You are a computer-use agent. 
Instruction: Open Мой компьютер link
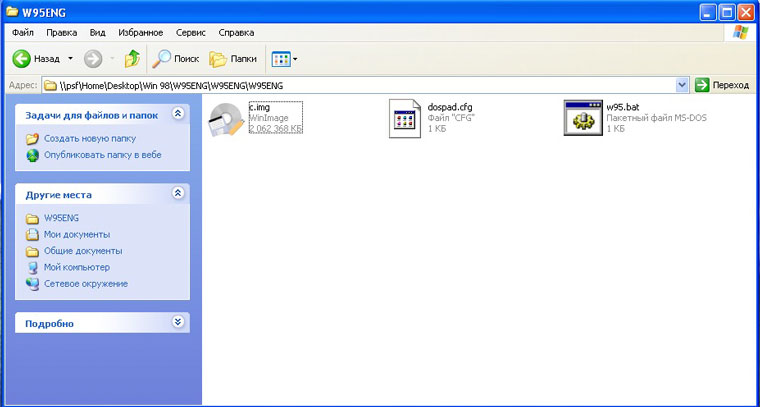tap(77, 267)
